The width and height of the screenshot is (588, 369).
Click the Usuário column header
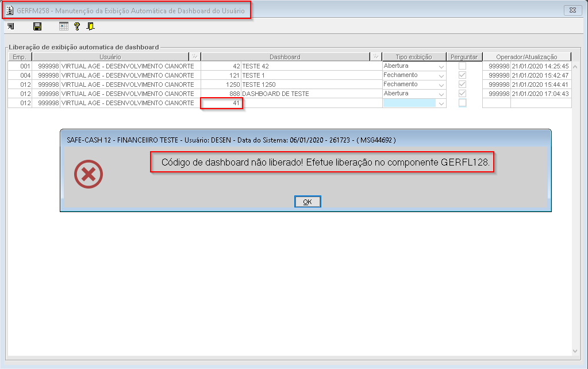coord(110,57)
